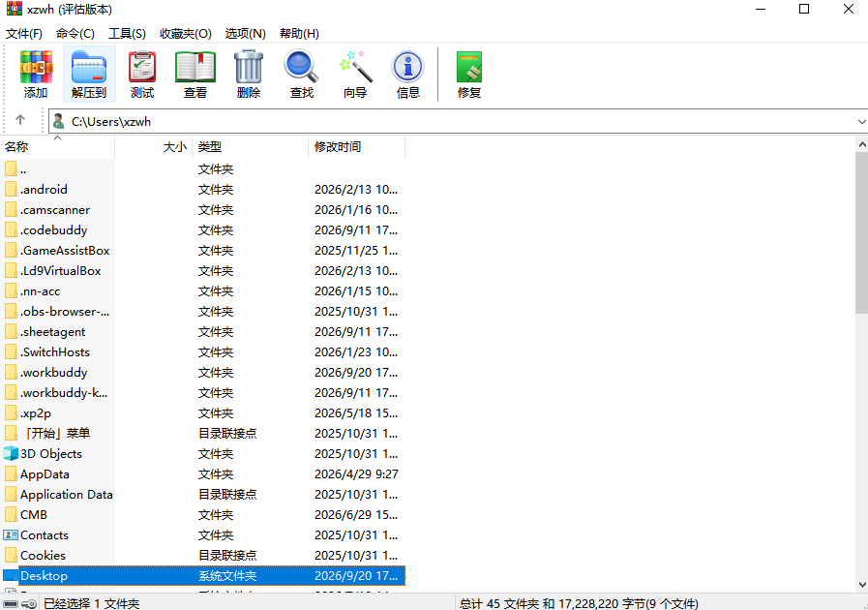868x610 pixels.
Task: Select the .xp2p folder
Action: point(202,412)
